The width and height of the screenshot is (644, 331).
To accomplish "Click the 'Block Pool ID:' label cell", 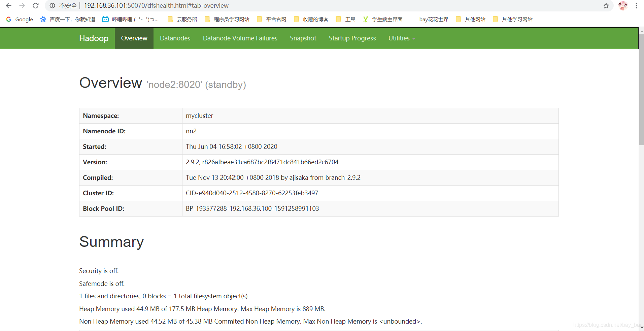I will 131,209.
